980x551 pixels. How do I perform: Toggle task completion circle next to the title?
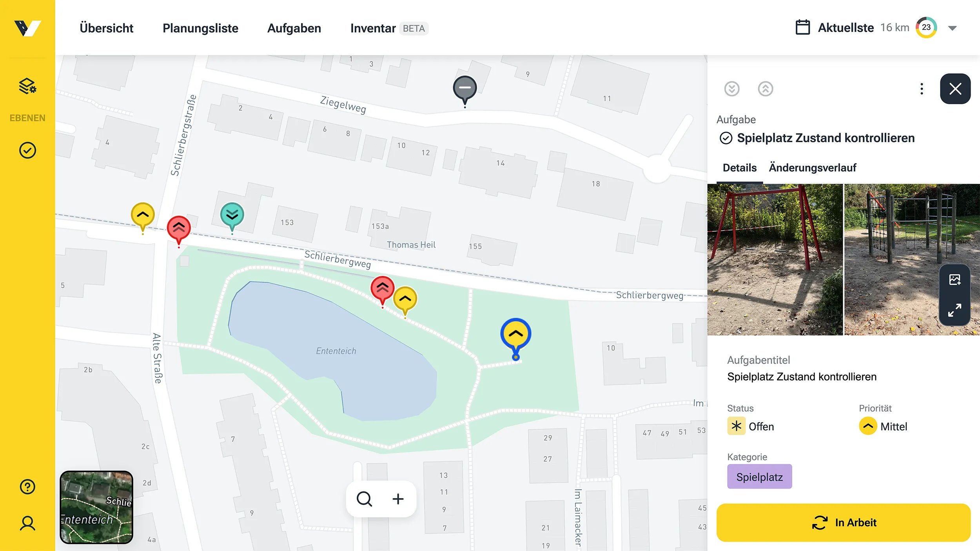click(726, 138)
